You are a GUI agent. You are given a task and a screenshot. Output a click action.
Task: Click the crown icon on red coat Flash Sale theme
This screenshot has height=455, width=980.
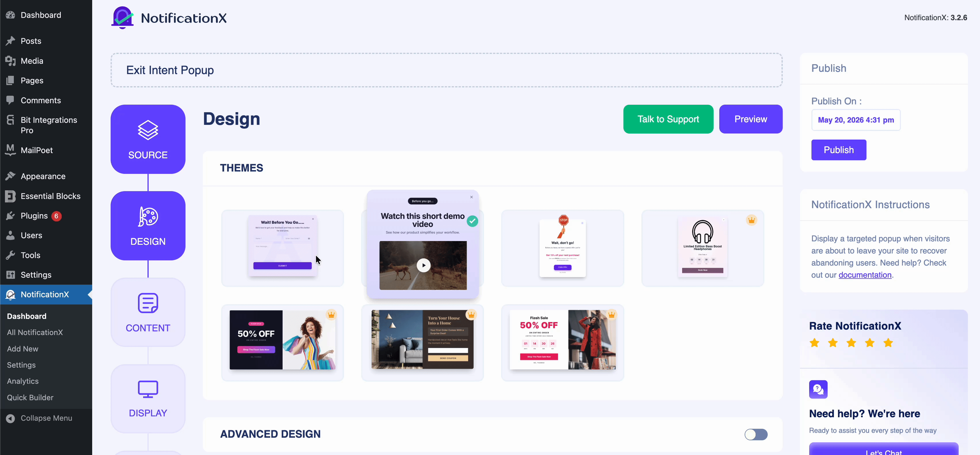pos(611,315)
